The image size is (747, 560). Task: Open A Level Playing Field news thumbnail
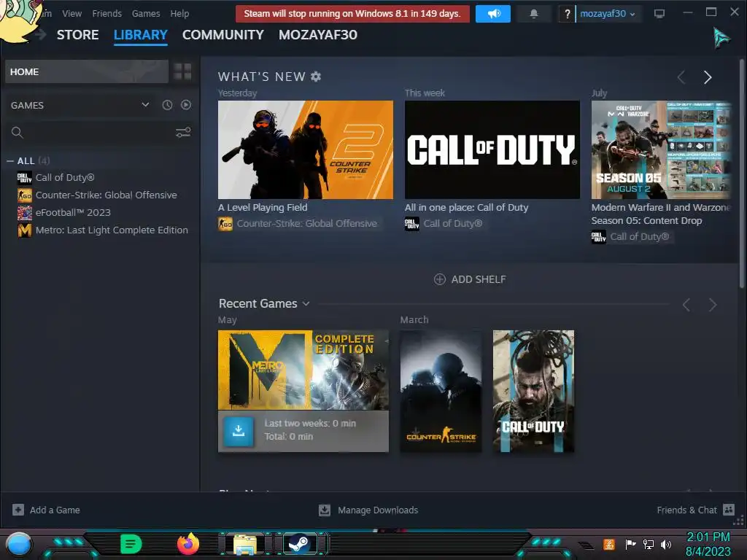pos(306,149)
